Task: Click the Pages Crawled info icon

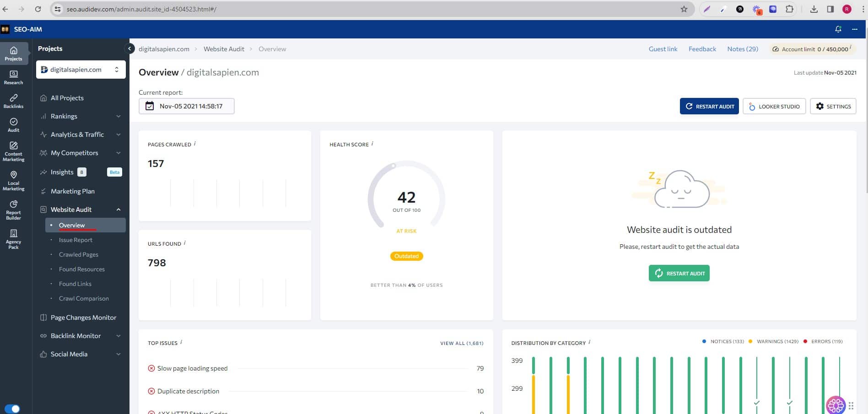Action: tap(195, 144)
